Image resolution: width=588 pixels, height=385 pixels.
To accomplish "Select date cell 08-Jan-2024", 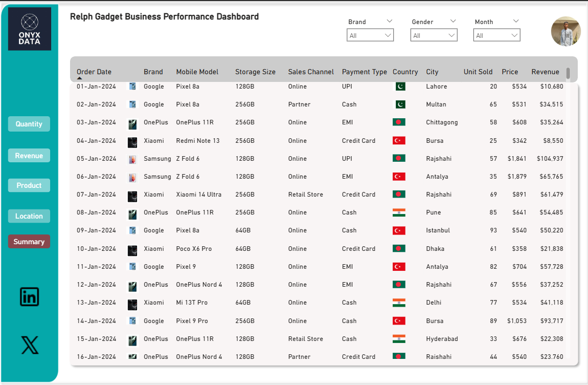I will [x=96, y=212].
